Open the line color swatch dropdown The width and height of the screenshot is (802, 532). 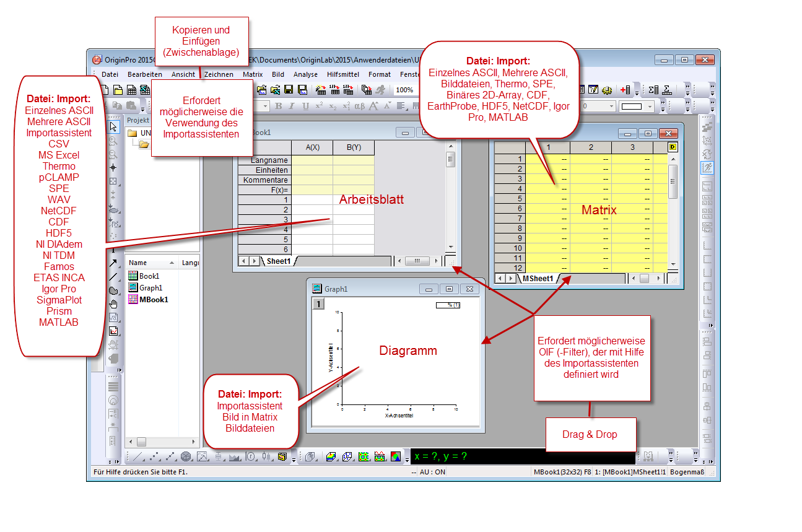tap(650, 107)
